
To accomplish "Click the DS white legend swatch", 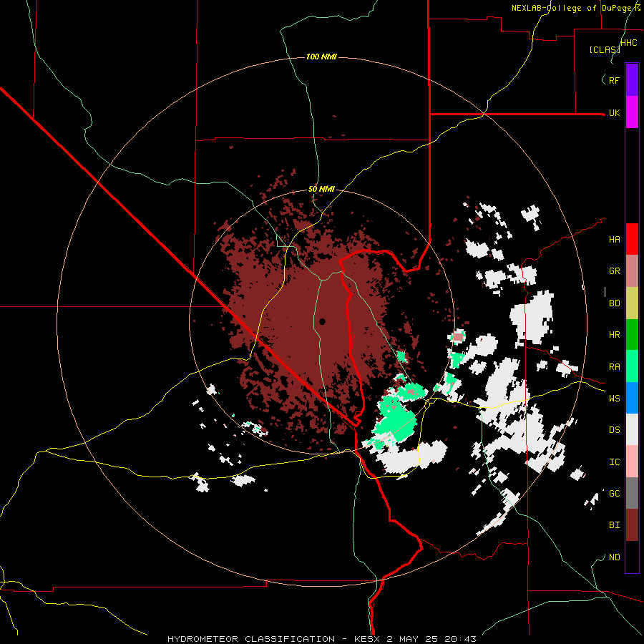I will click(632, 429).
